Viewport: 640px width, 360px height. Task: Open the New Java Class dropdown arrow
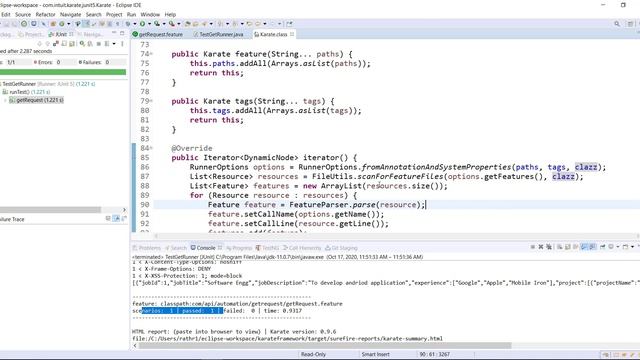(69, 24)
